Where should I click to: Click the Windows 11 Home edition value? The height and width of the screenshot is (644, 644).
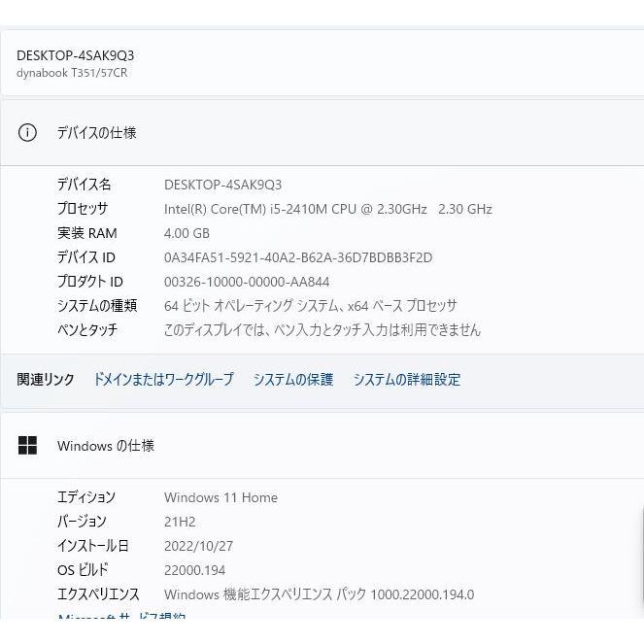pyautogui.click(x=220, y=497)
